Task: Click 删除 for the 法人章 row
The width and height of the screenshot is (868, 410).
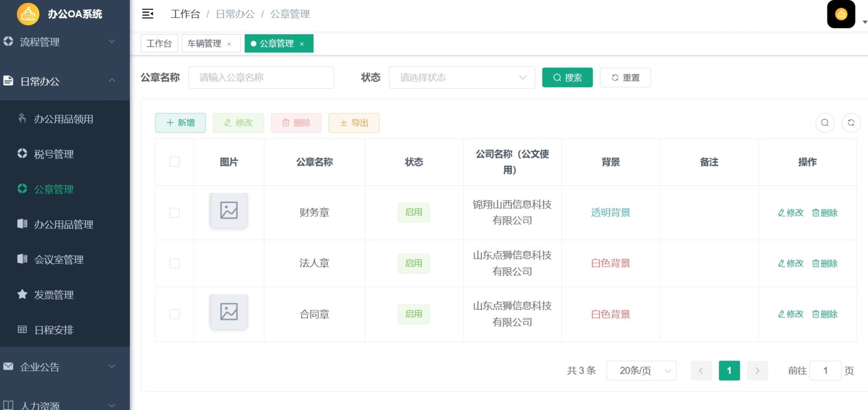Action: click(825, 263)
